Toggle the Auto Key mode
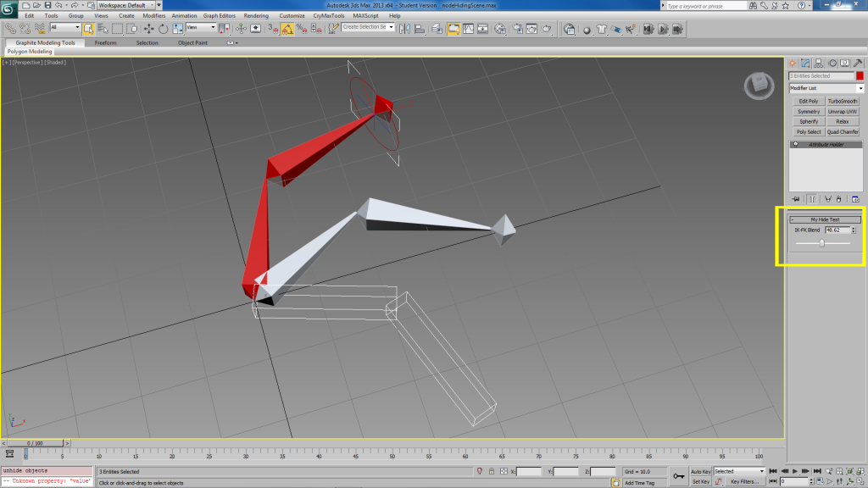Screen dimensions: 868x488 pyautogui.click(x=701, y=471)
